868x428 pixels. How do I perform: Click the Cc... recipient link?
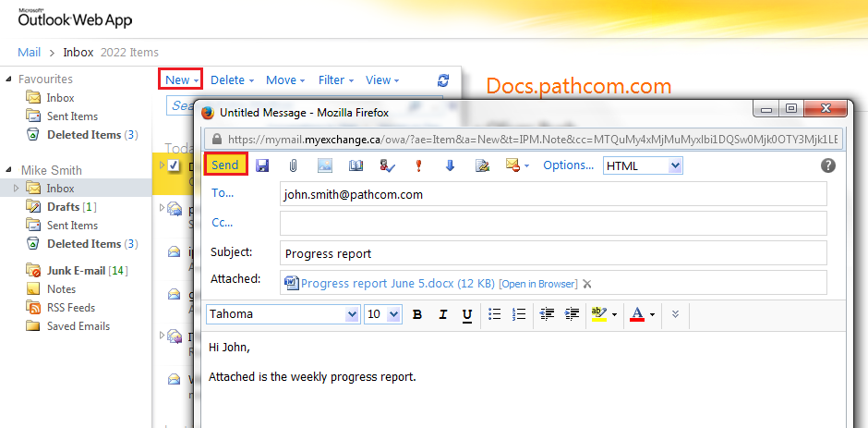pyautogui.click(x=222, y=222)
